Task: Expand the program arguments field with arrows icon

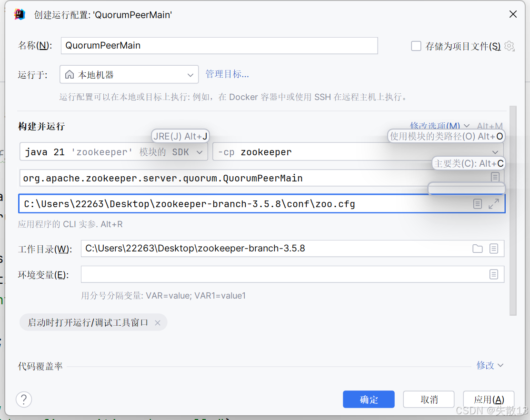Action: point(494,204)
